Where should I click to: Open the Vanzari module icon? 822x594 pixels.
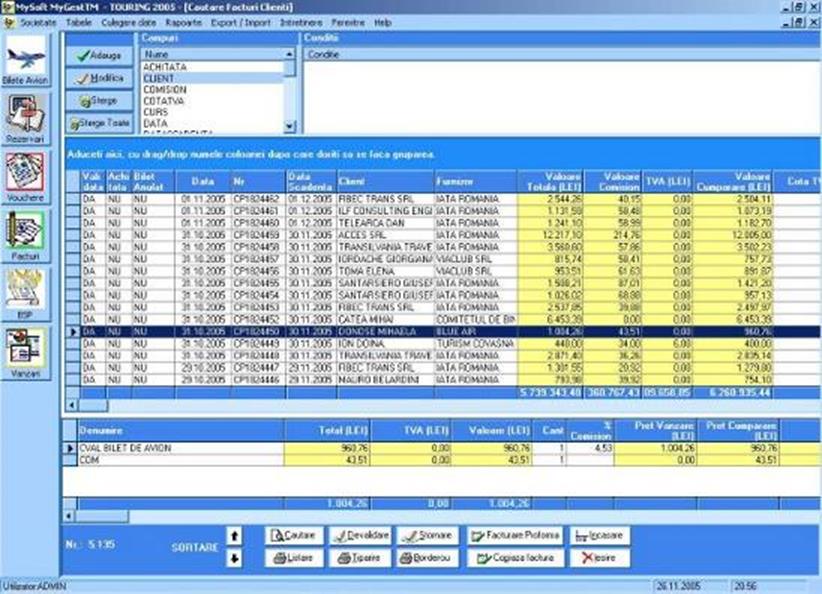click(25, 354)
